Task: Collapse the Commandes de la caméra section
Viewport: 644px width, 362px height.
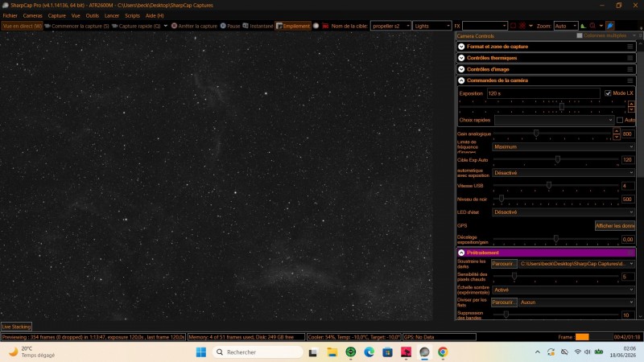Action: pos(461,80)
